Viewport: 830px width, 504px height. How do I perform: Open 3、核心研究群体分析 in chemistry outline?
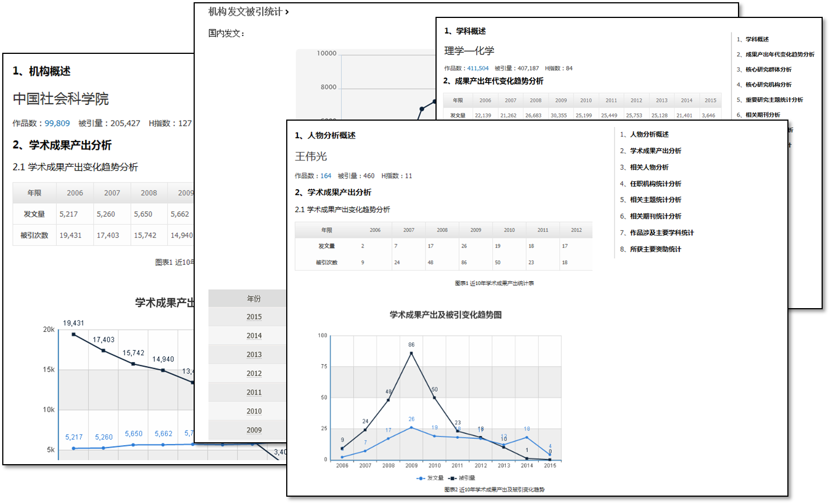pyautogui.click(x=764, y=70)
